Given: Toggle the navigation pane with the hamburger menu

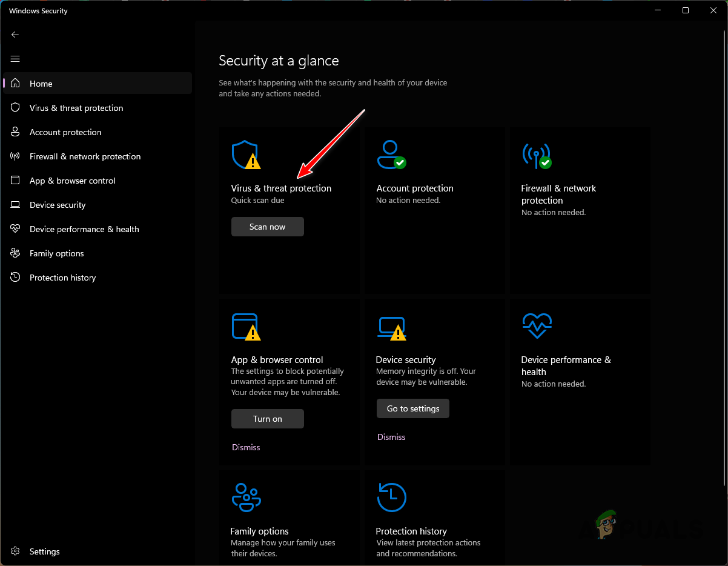Looking at the screenshot, I should (15, 59).
